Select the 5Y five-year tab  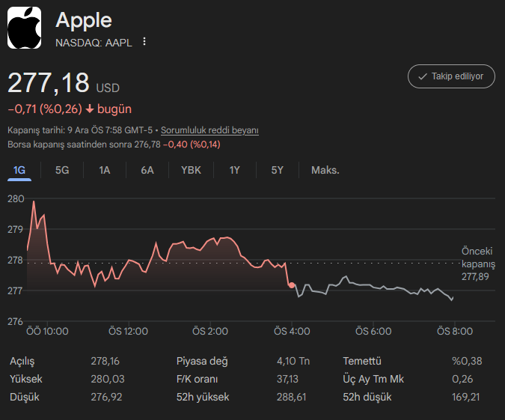[x=278, y=170]
